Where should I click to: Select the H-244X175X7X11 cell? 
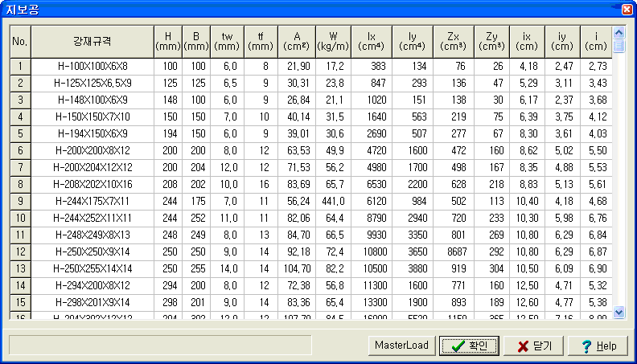[92, 201]
